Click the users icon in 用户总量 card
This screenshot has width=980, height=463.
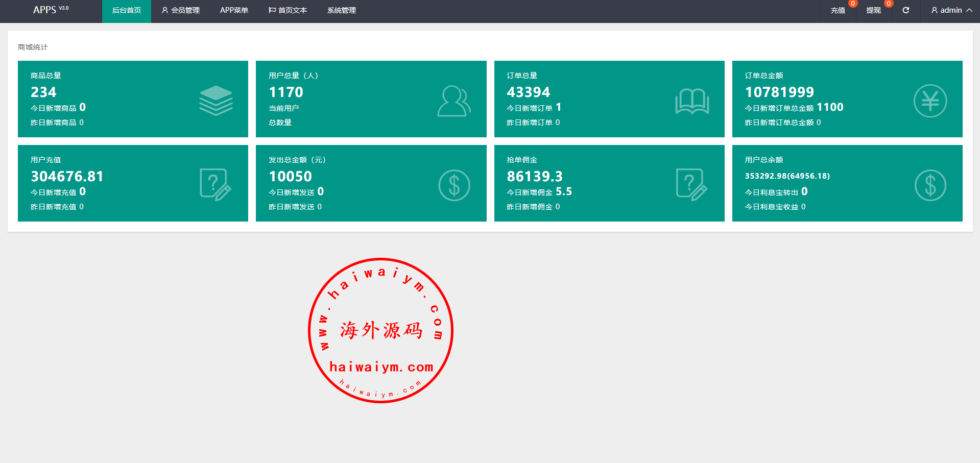[x=453, y=101]
